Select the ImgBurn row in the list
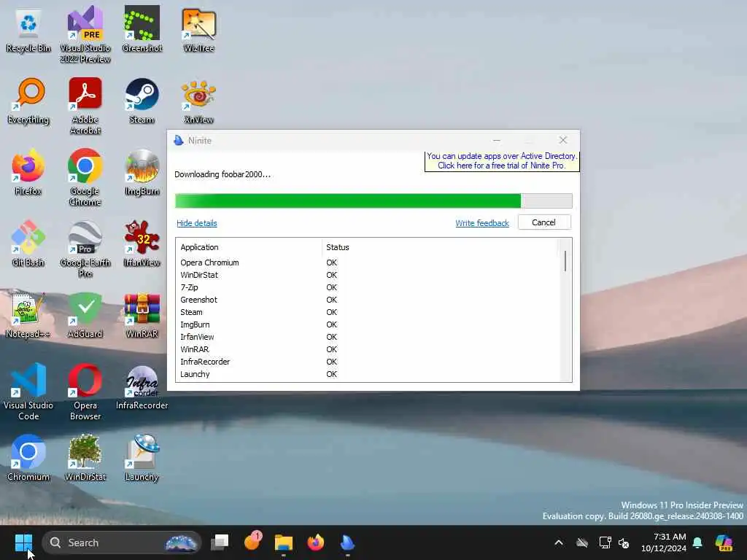Screen dimensions: 747x560 [367, 324]
